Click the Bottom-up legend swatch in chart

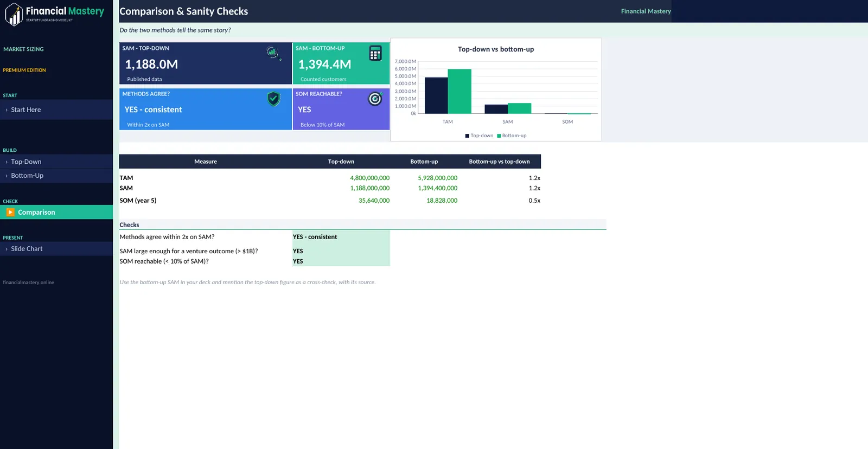[499, 136]
